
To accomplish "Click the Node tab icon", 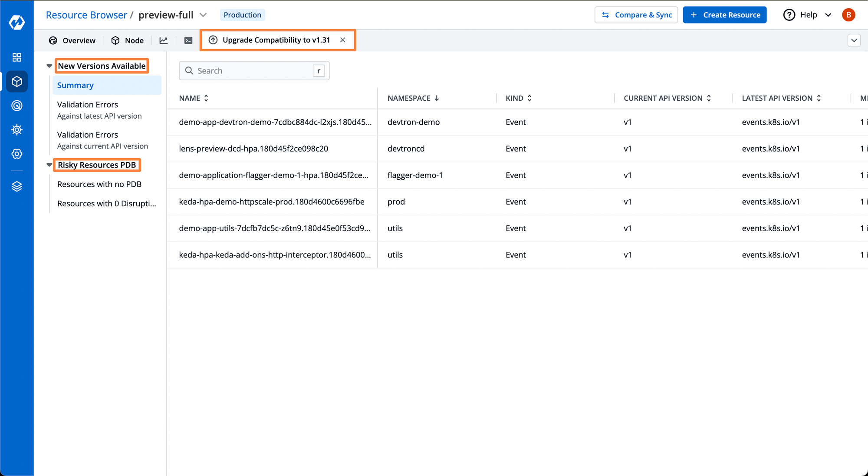I will (115, 40).
